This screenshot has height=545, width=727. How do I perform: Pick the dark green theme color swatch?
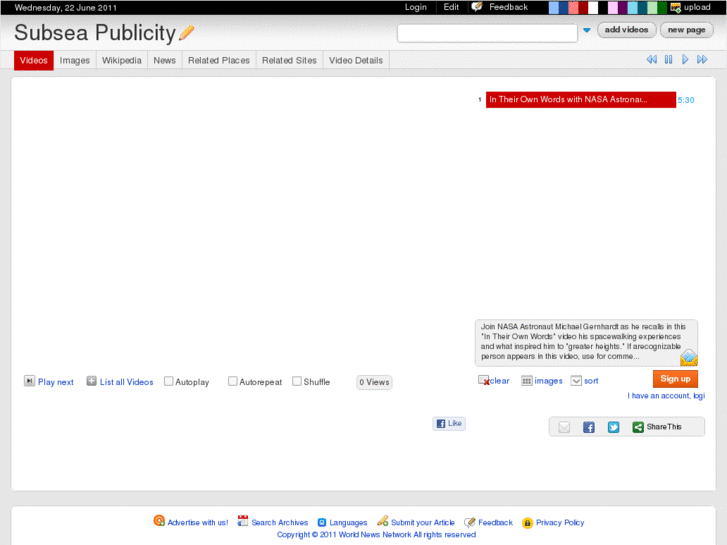click(x=662, y=7)
